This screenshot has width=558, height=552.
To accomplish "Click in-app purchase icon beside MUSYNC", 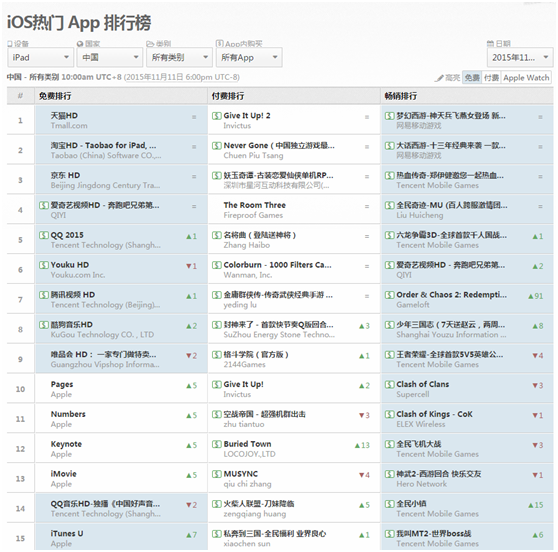I will pos(216,474).
